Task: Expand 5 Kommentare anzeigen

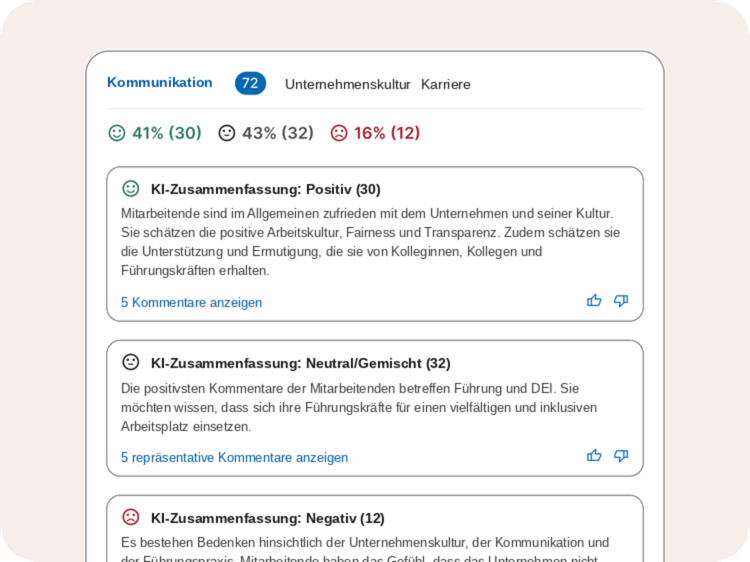Action: (191, 302)
